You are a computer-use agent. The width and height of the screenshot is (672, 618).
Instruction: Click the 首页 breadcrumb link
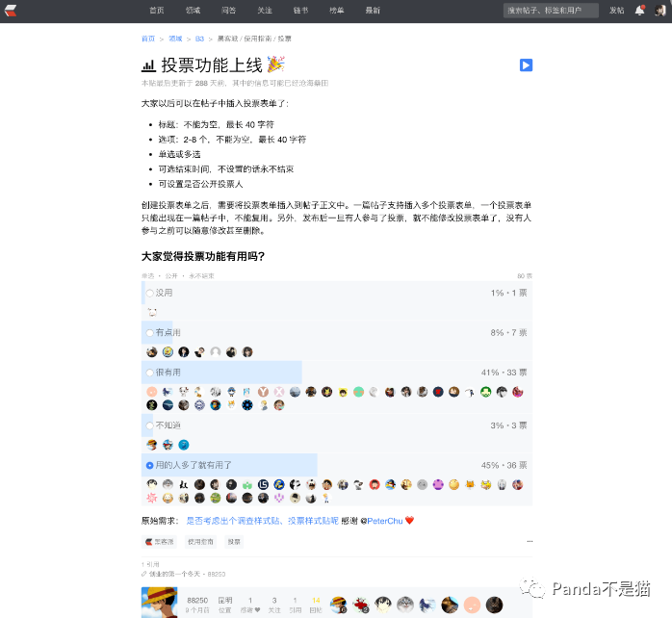click(x=148, y=39)
